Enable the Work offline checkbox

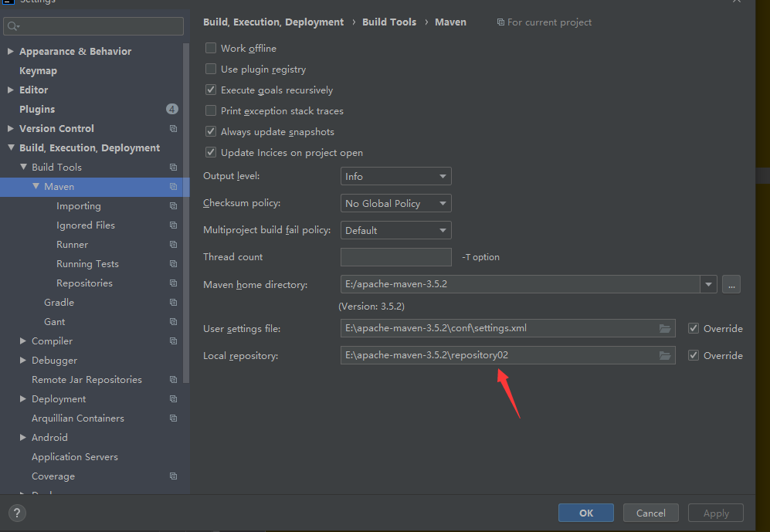[211, 47]
